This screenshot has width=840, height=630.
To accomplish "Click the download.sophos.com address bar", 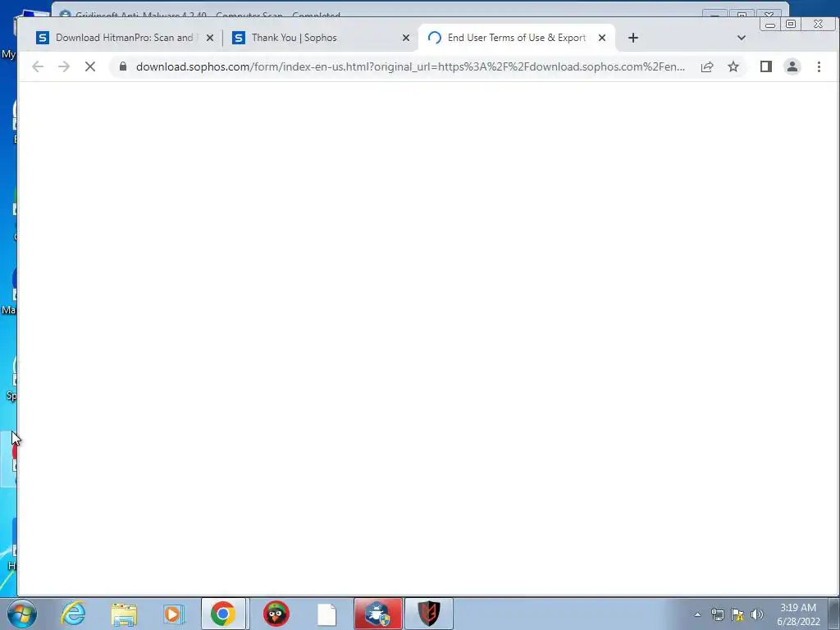I will pyautogui.click(x=410, y=67).
